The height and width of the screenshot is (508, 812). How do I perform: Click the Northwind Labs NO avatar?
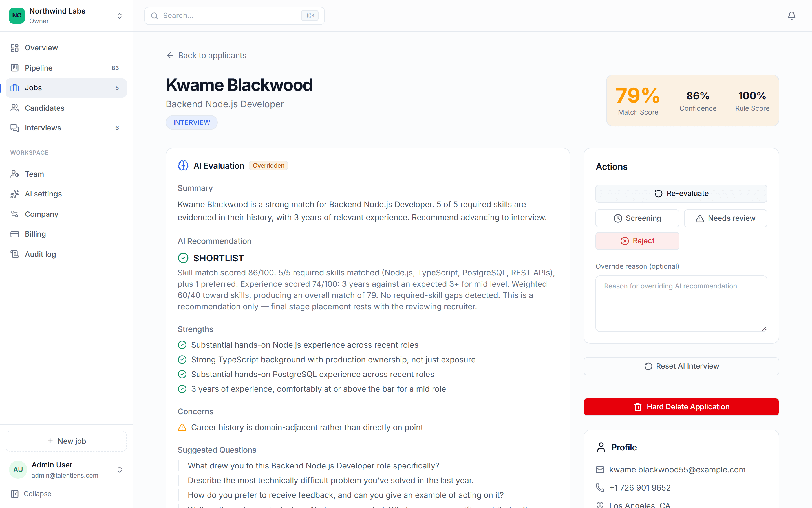point(17,16)
